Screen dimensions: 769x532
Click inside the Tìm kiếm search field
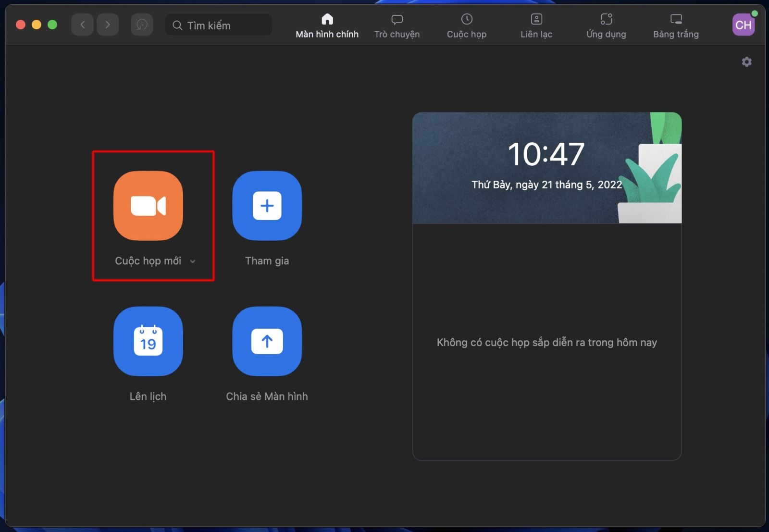pos(219,25)
